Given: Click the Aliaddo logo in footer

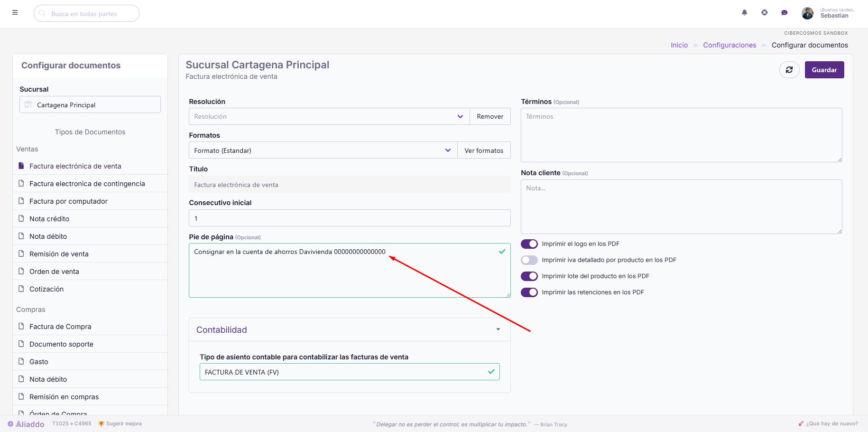Looking at the screenshot, I should (26, 424).
